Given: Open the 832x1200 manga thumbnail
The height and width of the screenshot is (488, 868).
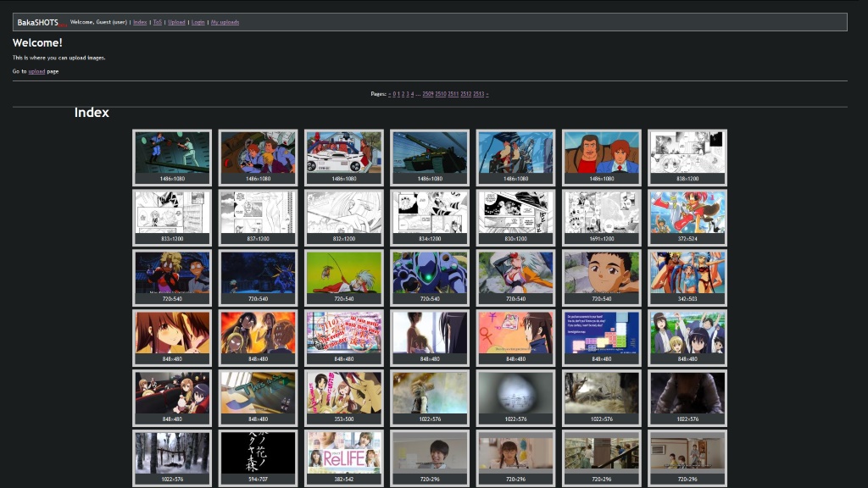Looking at the screenshot, I should tap(344, 218).
